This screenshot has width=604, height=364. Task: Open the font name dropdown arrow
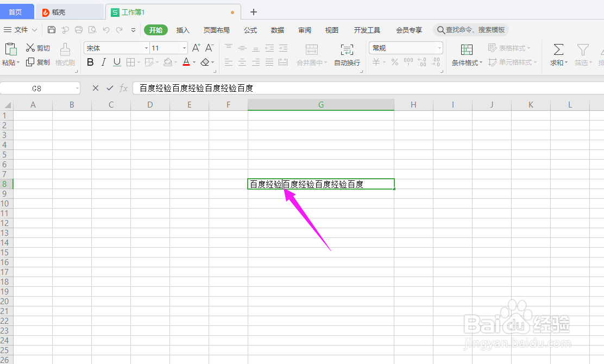pos(146,48)
